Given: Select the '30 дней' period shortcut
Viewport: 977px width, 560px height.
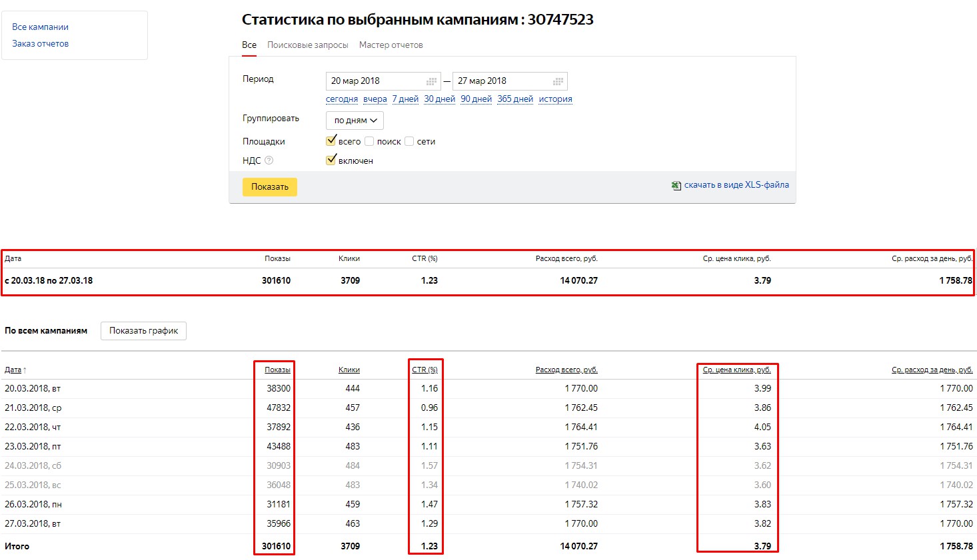Looking at the screenshot, I should click(x=439, y=99).
